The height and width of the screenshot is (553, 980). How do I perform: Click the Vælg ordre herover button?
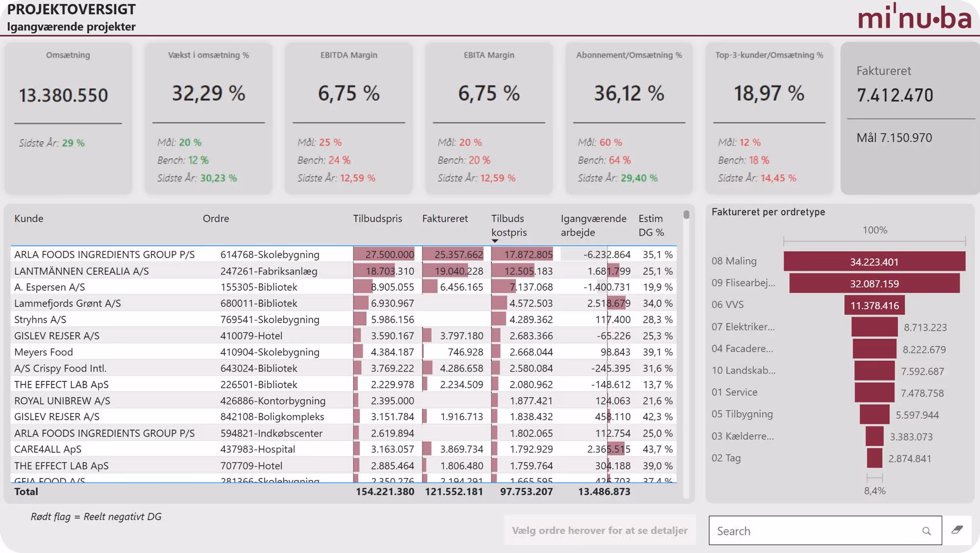(x=599, y=530)
